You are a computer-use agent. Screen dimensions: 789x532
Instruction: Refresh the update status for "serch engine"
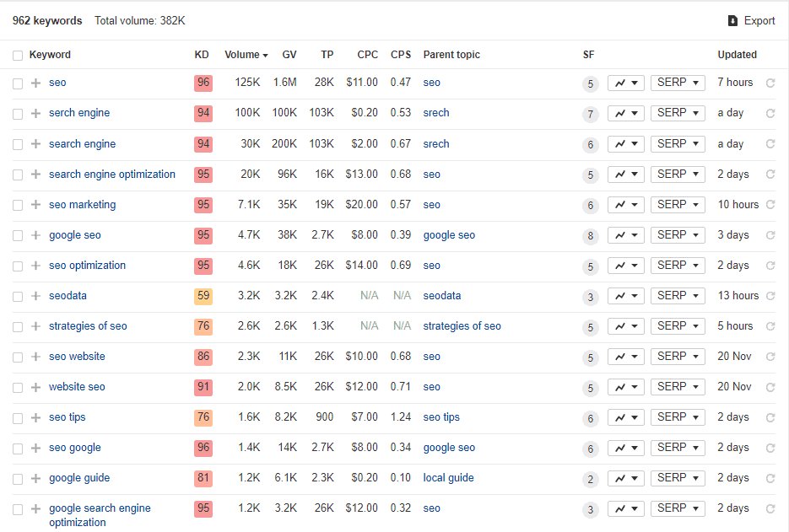pos(770,113)
